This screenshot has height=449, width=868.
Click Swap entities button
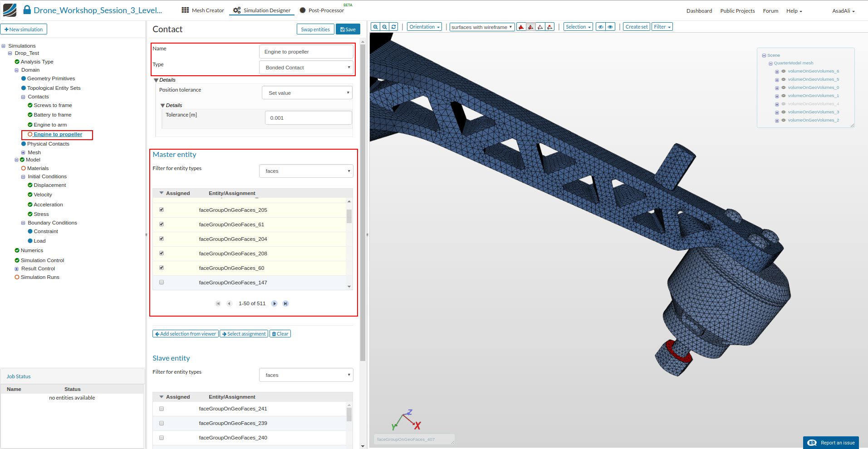pyautogui.click(x=315, y=29)
